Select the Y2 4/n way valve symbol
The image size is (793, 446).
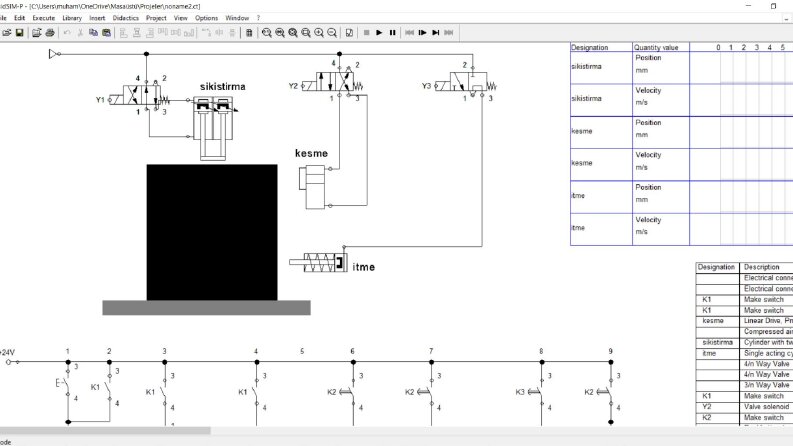(332, 81)
